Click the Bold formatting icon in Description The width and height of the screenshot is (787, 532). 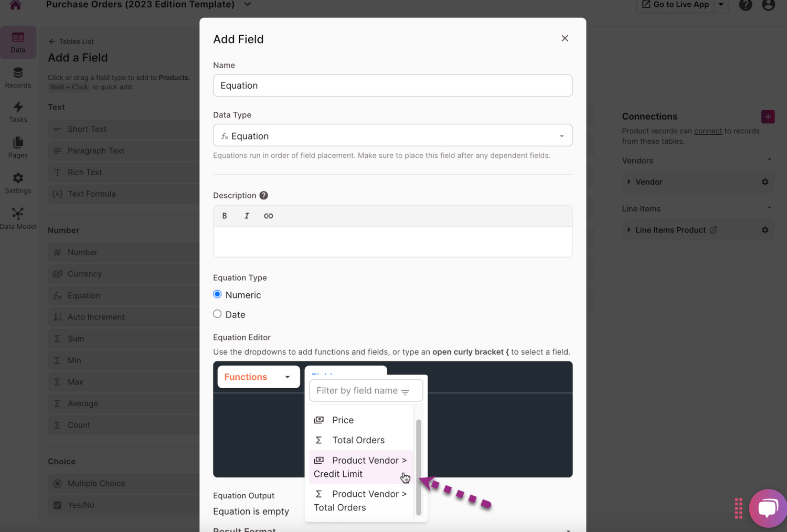(225, 216)
